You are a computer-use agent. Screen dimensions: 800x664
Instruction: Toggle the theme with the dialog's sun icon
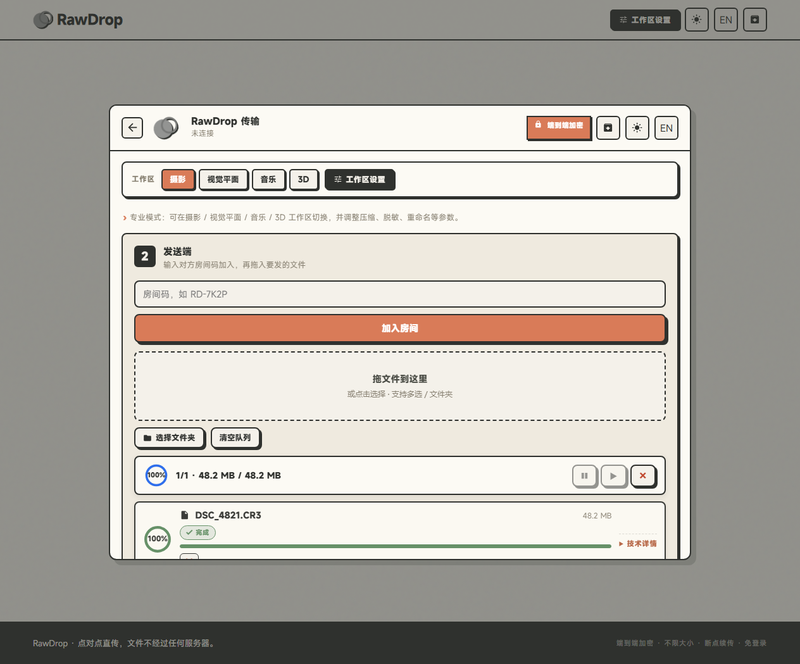(x=637, y=128)
